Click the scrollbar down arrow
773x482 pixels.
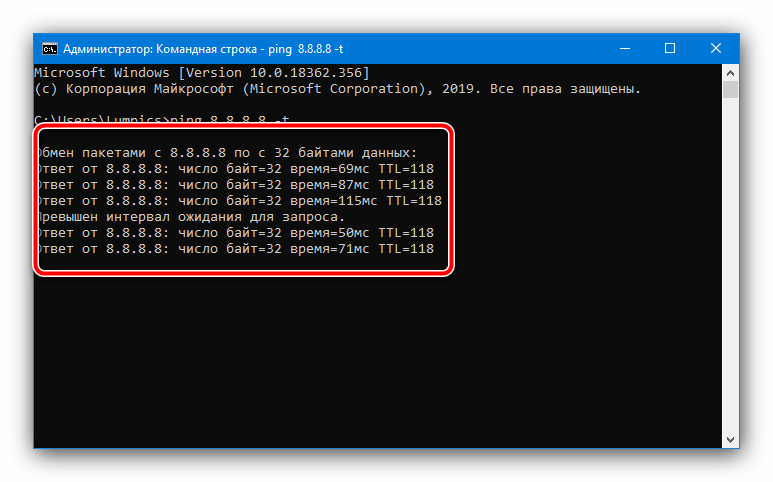731,441
